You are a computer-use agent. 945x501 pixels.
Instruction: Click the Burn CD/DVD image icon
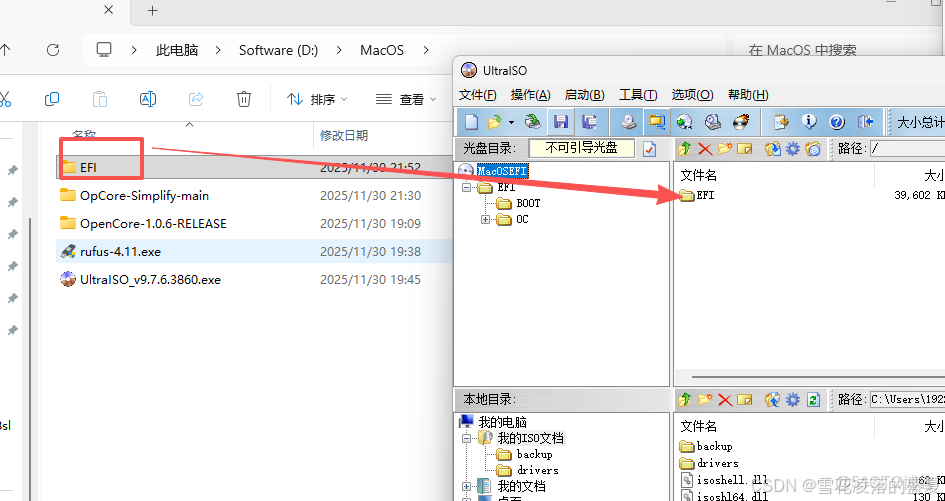(741, 122)
